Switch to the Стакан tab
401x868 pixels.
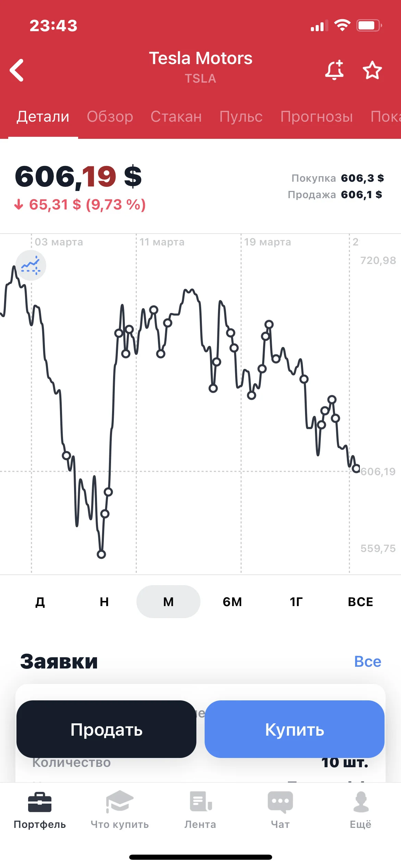176,117
